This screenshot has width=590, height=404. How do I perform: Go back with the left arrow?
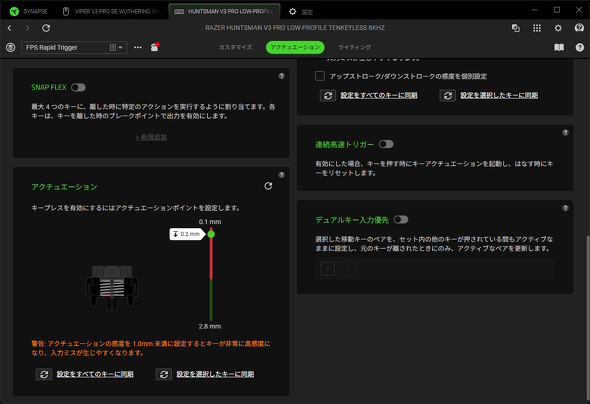click(x=10, y=28)
